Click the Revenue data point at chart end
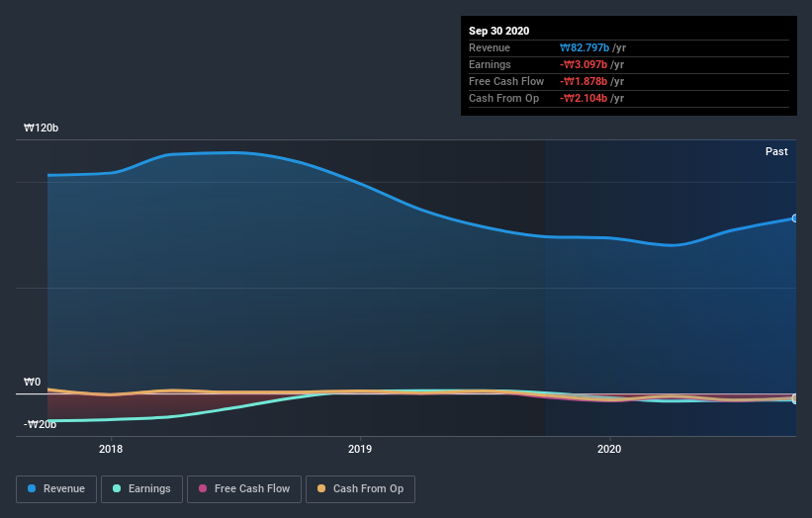The height and width of the screenshot is (518, 812). pyautogui.click(x=795, y=218)
